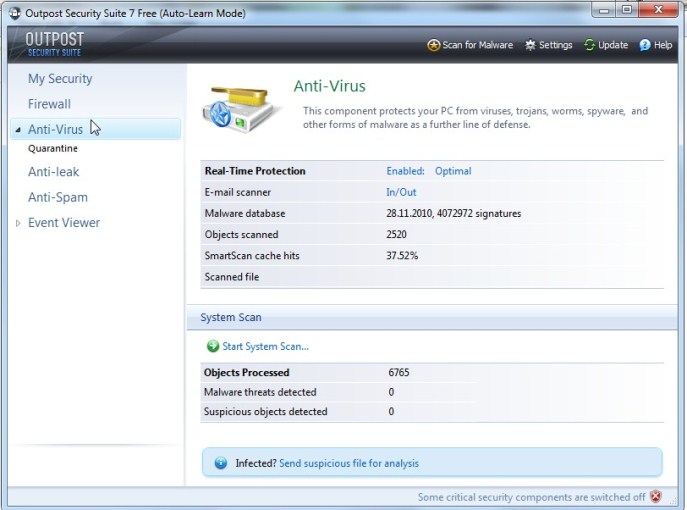The height and width of the screenshot is (510, 687).
Task: Expand the Event Viewer tree node
Action: point(18,223)
